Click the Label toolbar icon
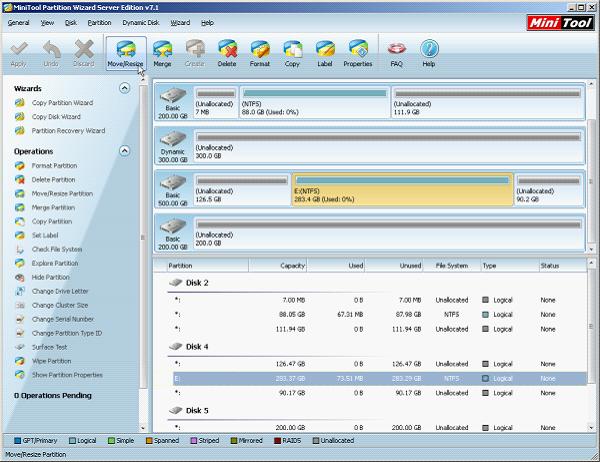Image resolution: width=600 pixels, height=462 pixels. 325,49
